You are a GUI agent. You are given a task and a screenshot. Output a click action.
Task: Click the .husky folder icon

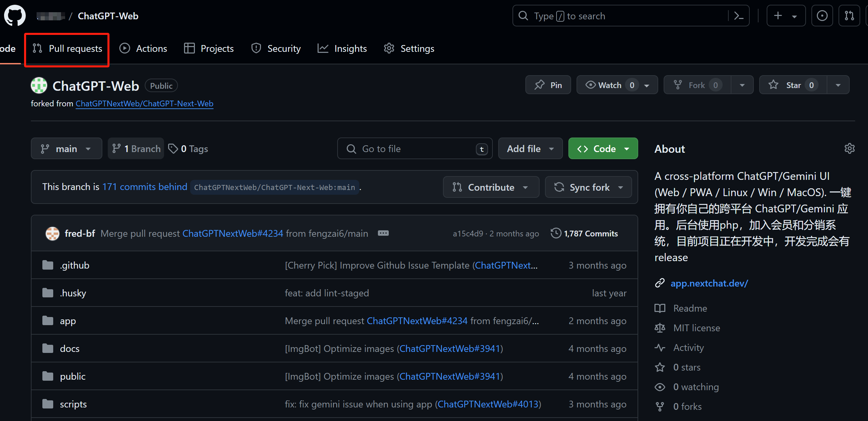tap(48, 293)
